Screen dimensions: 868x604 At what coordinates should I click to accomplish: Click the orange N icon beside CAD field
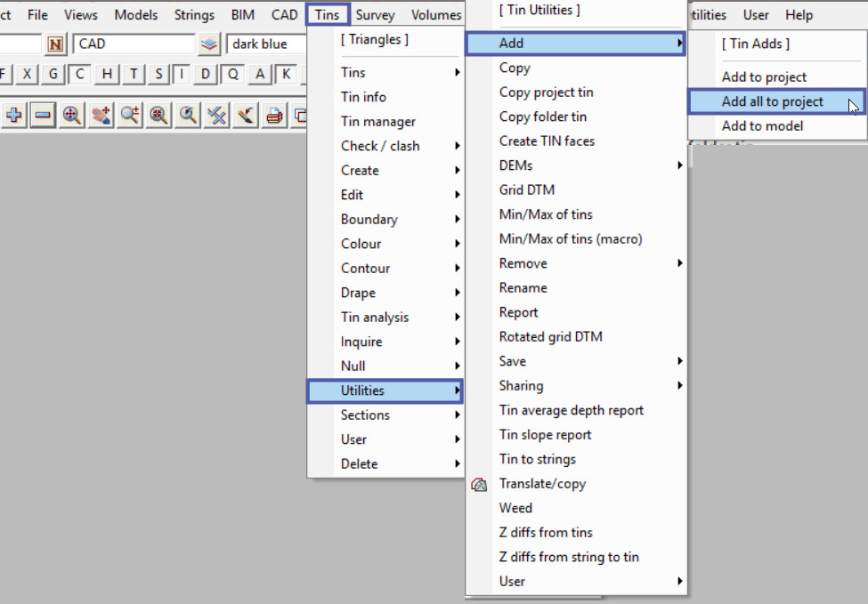pyautogui.click(x=56, y=44)
